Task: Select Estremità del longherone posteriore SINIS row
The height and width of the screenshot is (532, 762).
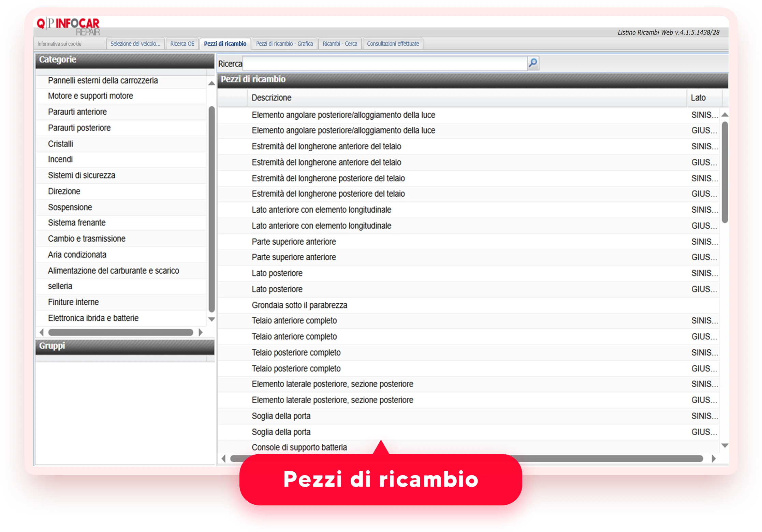Action: click(468, 179)
